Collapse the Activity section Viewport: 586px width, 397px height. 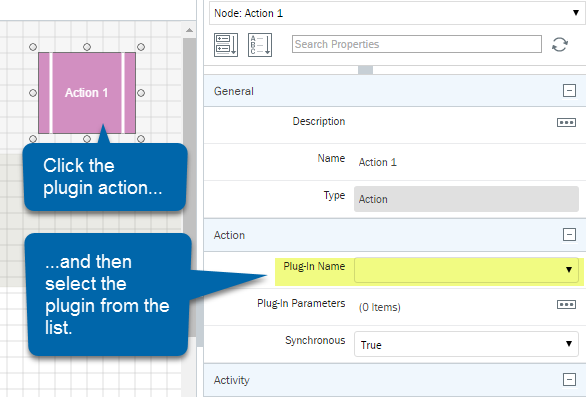tap(569, 379)
